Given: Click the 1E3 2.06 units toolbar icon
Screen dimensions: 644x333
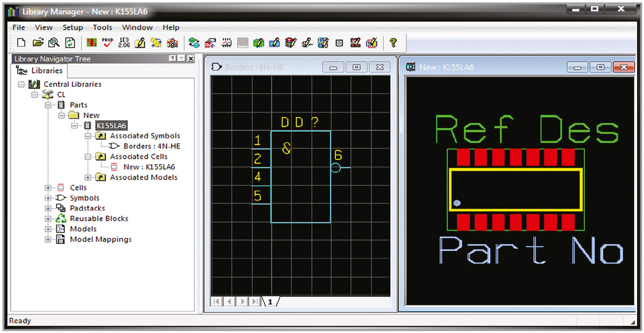Looking at the screenshot, I should click(124, 43).
